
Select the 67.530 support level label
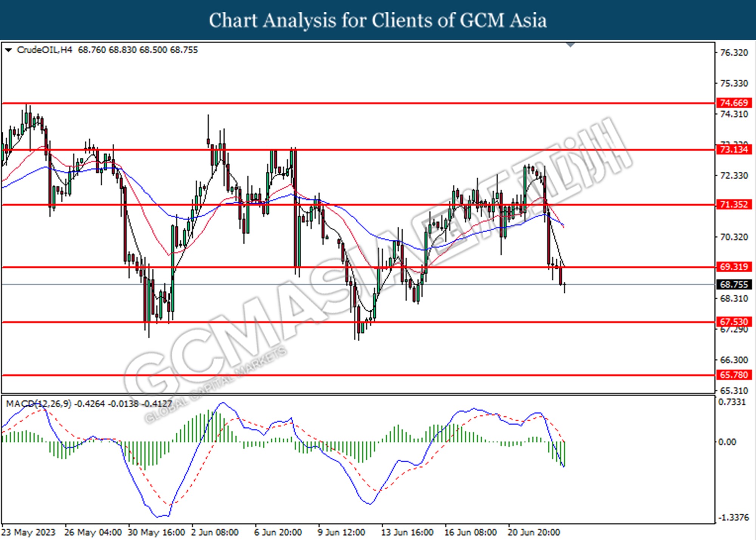coord(734,322)
